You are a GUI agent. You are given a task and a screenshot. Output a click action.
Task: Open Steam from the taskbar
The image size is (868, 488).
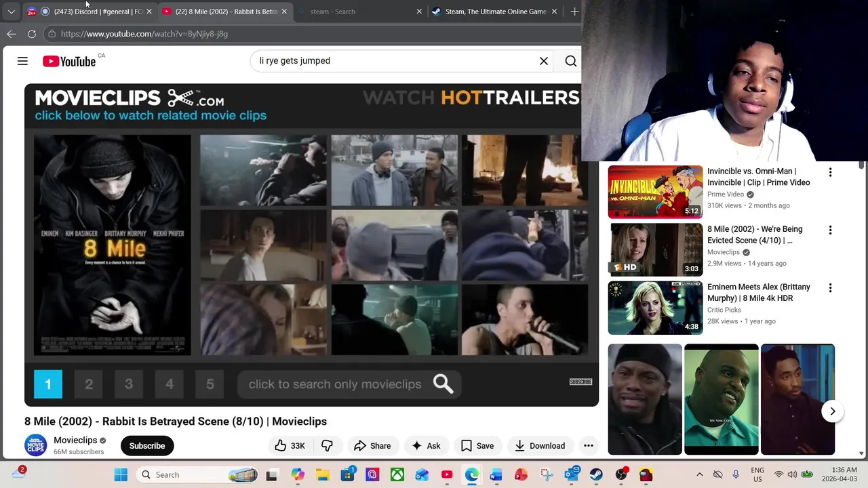(596, 474)
